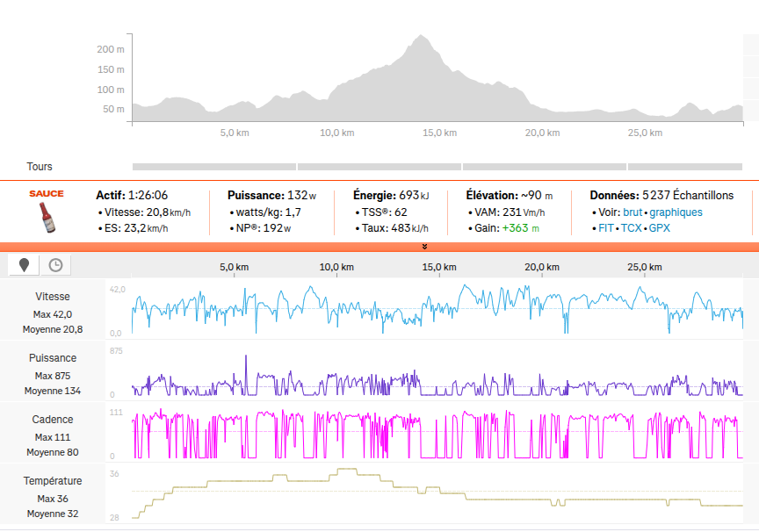
Task: Open the brut raw data view
Action: [x=632, y=212]
